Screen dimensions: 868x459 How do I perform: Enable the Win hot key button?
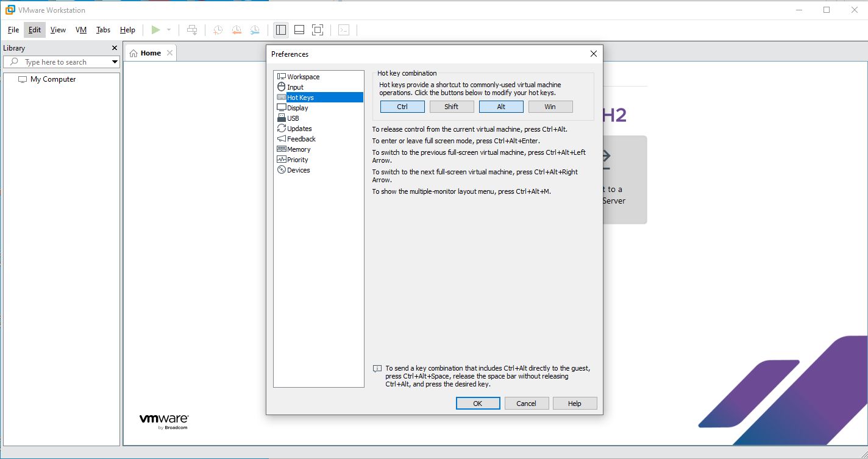[x=550, y=107]
